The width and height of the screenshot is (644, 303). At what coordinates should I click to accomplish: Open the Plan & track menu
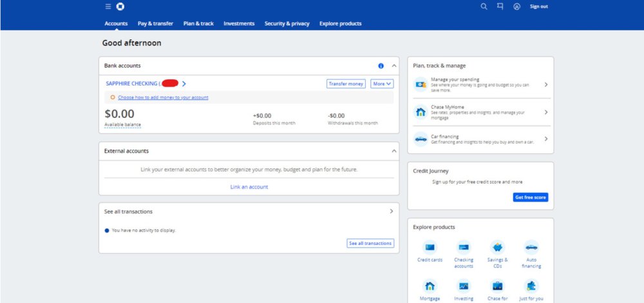pos(198,23)
